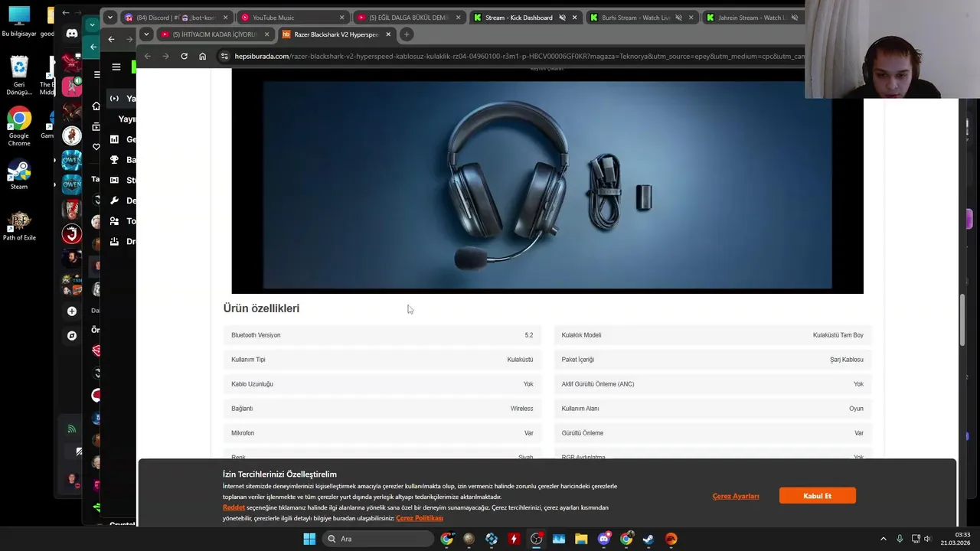Open Steam from the taskbar
Viewport: 980px width, 551px height.
tap(648, 539)
